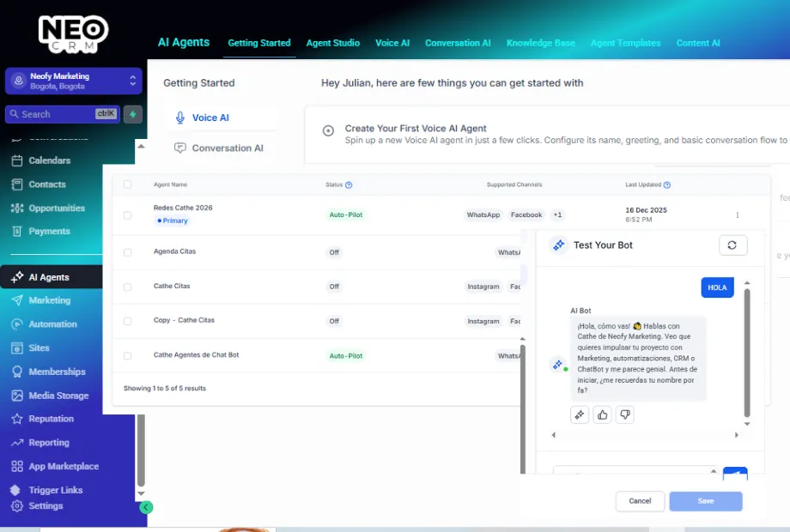
Task: Open the Cathe Agentes de Chat Bot agent
Action: (x=196, y=355)
